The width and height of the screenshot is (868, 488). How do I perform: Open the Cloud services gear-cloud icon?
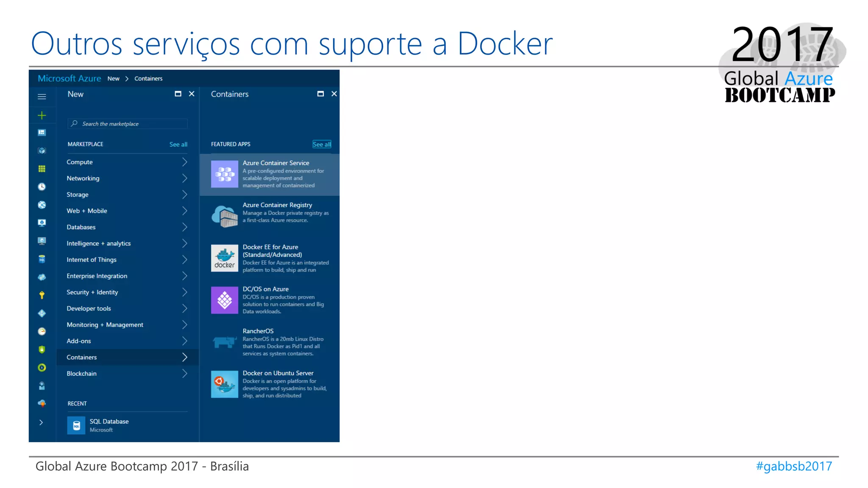click(x=42, y=277)
